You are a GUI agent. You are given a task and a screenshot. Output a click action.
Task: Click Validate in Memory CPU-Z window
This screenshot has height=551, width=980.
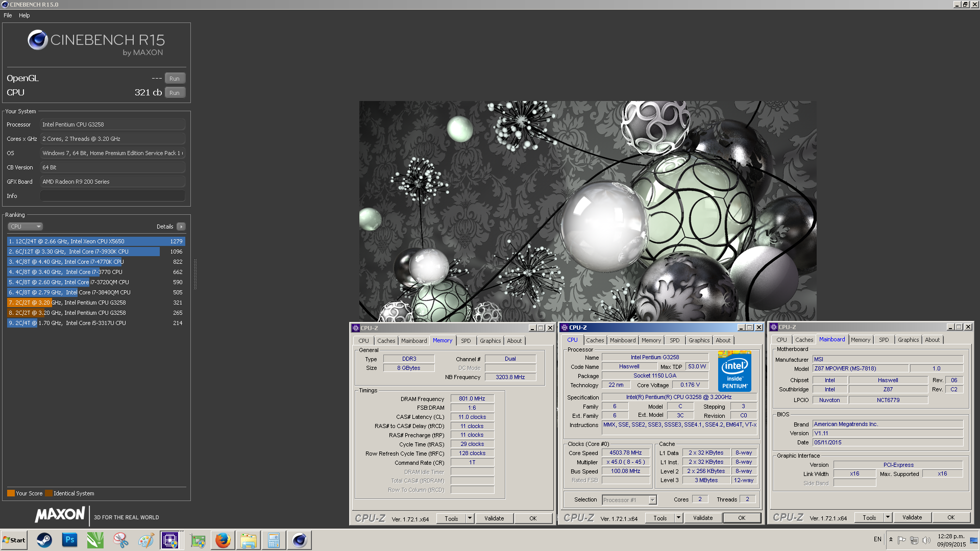494,518
